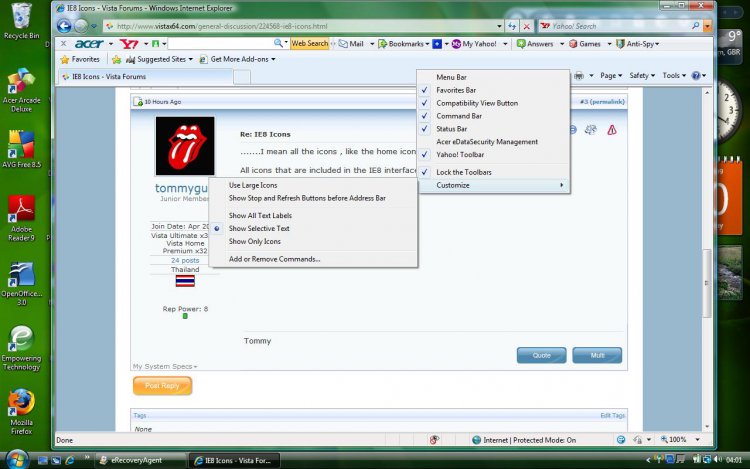
Task: Click the blue Help question mark icon
Action: pos(696,76)
